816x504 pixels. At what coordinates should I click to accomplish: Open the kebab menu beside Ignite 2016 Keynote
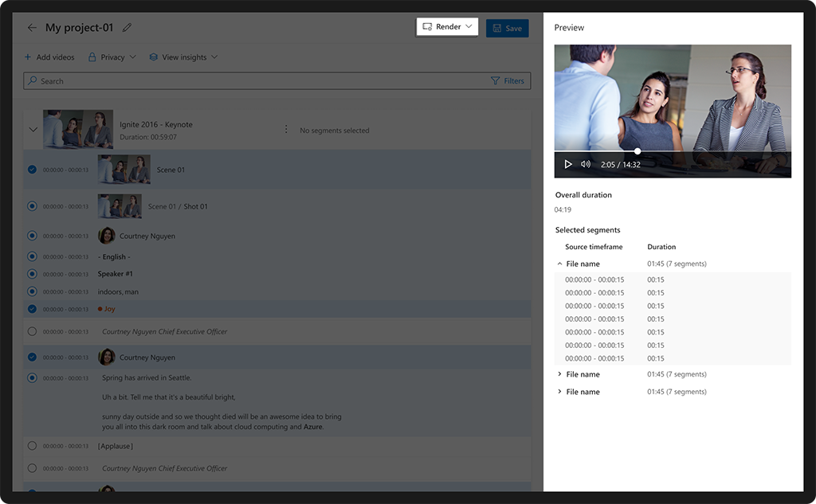[286, 129]
